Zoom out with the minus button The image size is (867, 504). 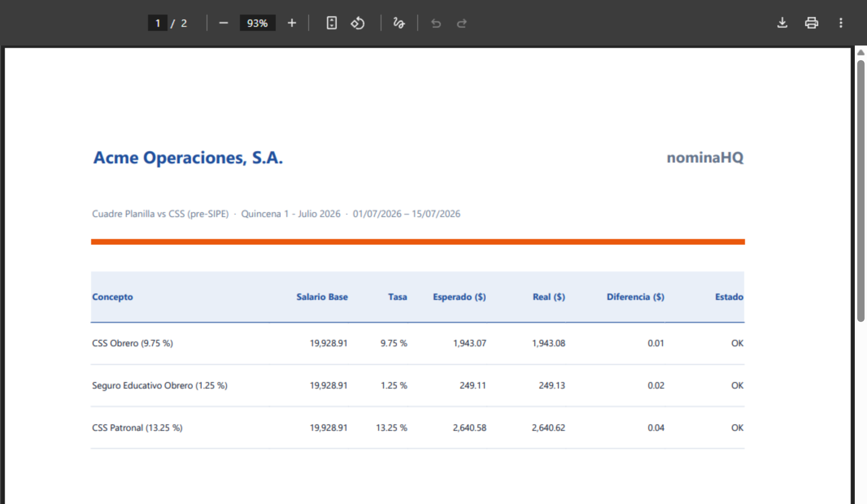[223, 23]
